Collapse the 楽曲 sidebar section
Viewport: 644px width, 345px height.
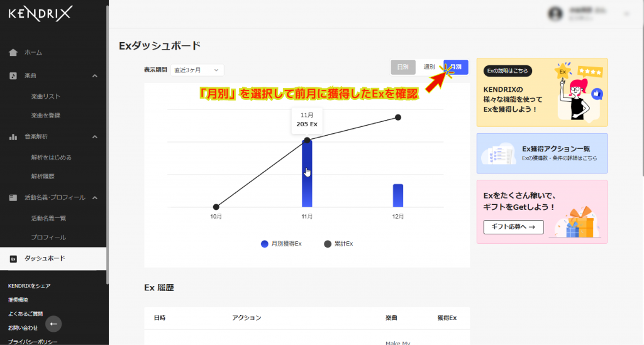point(95,75)
